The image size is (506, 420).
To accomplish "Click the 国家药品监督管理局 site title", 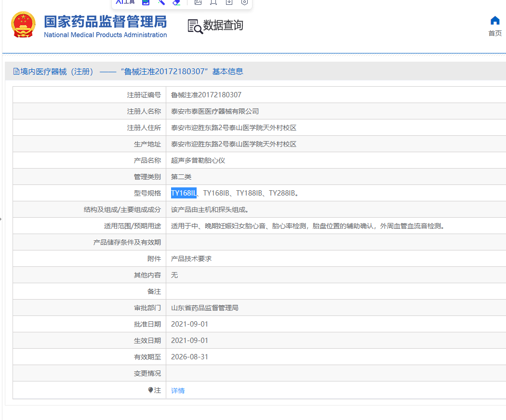I will pos(105,22).
